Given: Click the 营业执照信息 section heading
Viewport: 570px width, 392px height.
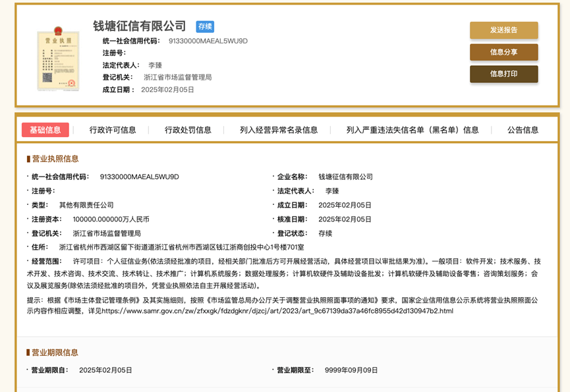Looking at the screenshot, I should (x=55, y=159).
